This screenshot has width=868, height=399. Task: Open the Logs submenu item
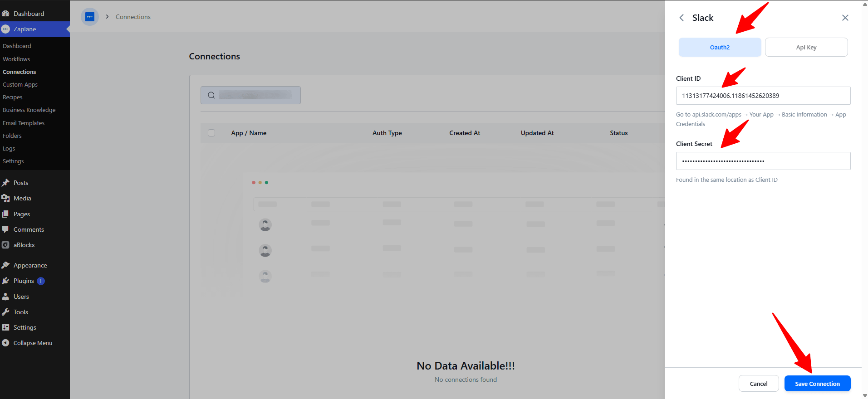(x=9, y=148)
